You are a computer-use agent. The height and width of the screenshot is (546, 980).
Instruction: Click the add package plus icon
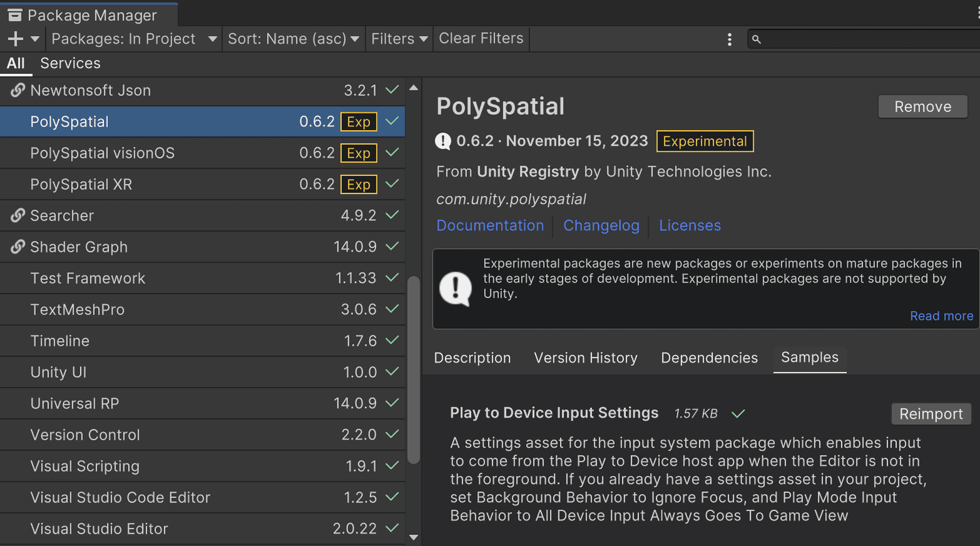coord(13,38)
